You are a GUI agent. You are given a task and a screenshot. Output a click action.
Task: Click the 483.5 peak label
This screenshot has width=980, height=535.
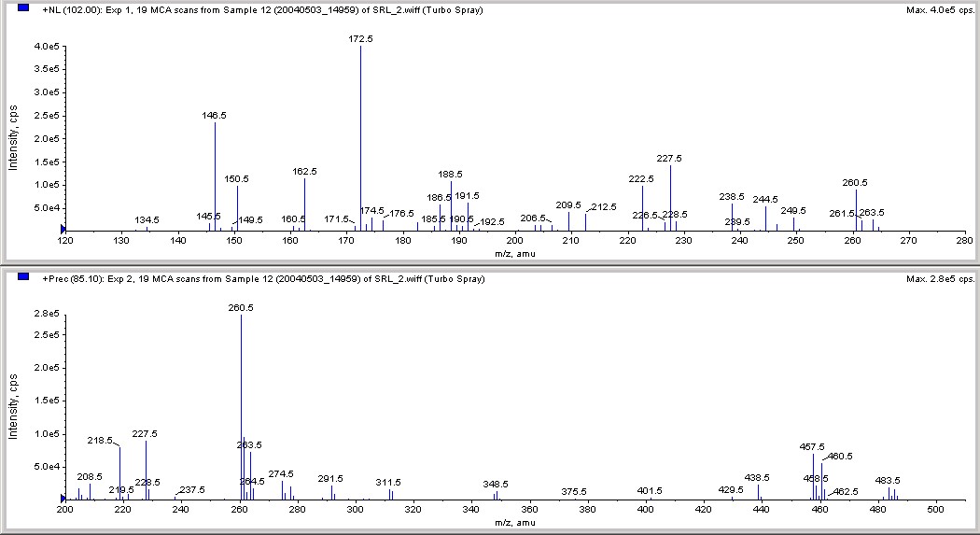(888, 481)
